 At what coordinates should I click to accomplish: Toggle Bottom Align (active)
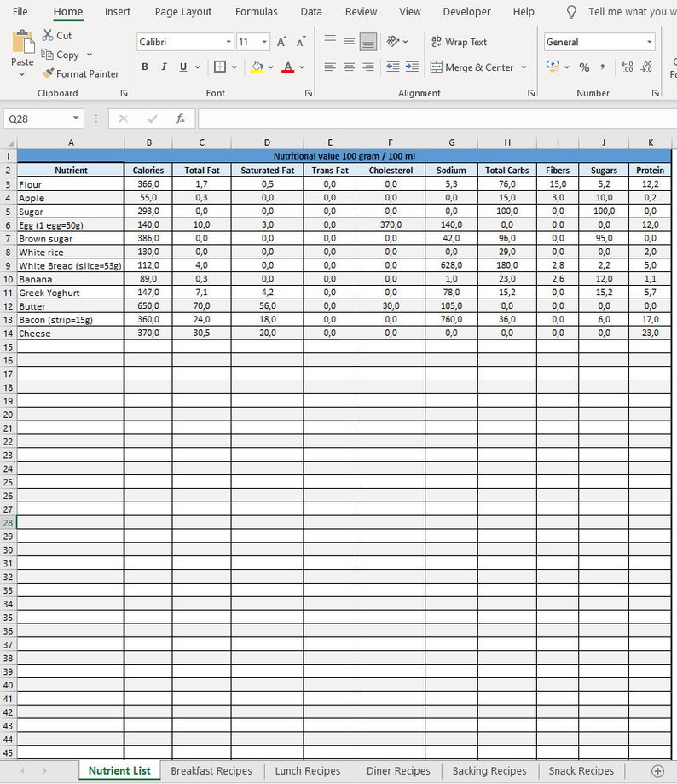[x=368, y=42]
